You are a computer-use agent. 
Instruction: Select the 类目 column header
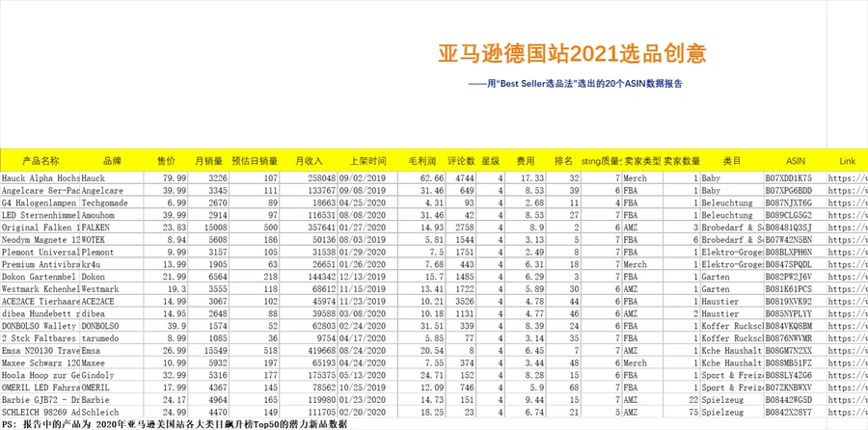[732, 161]
